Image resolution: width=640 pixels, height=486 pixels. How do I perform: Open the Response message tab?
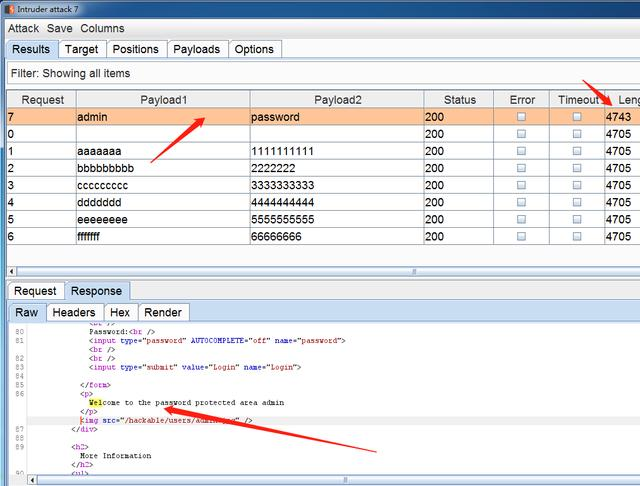click(x=96, y=291)
